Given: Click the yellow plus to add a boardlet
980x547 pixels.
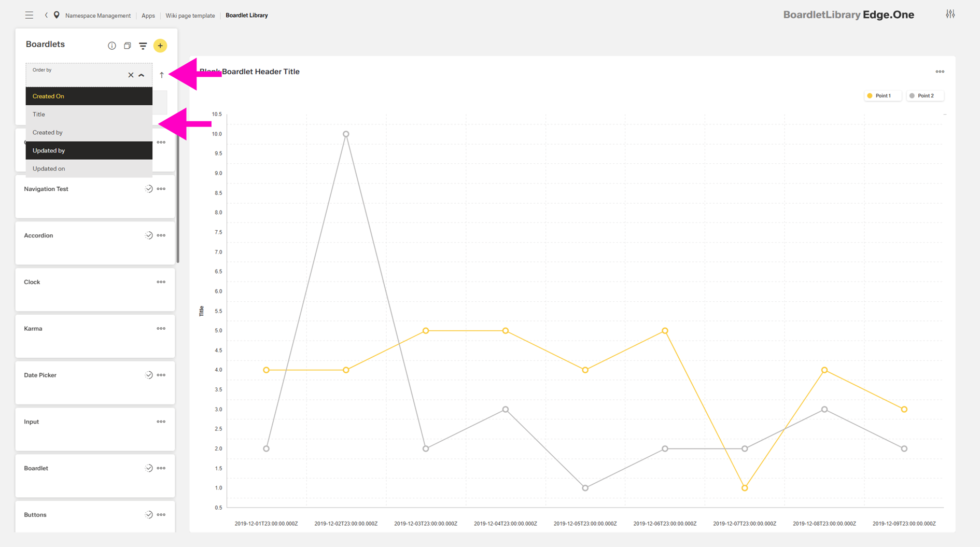Looking at the screenshot, I should tap(160, 46).
